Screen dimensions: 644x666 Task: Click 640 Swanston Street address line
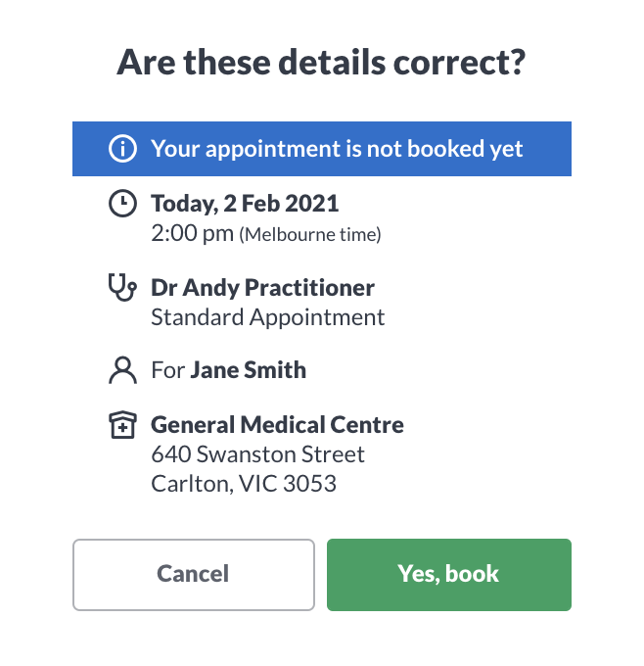tap(257, 454)
